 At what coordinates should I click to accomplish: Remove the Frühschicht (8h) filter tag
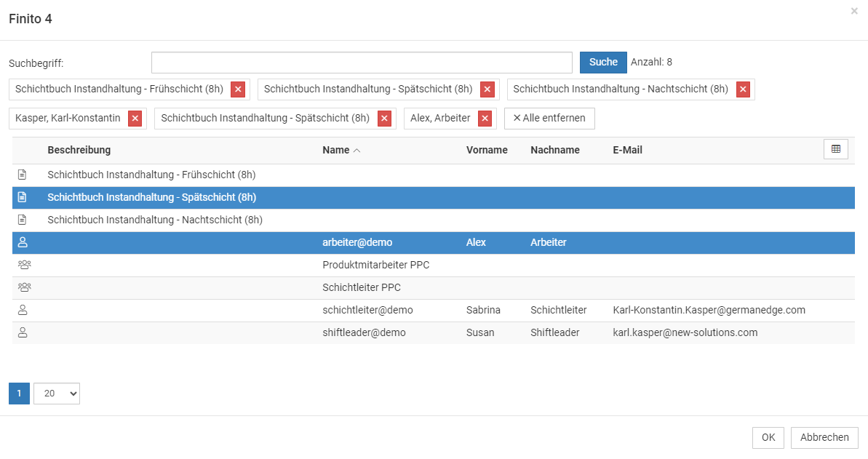pos(237,89)
